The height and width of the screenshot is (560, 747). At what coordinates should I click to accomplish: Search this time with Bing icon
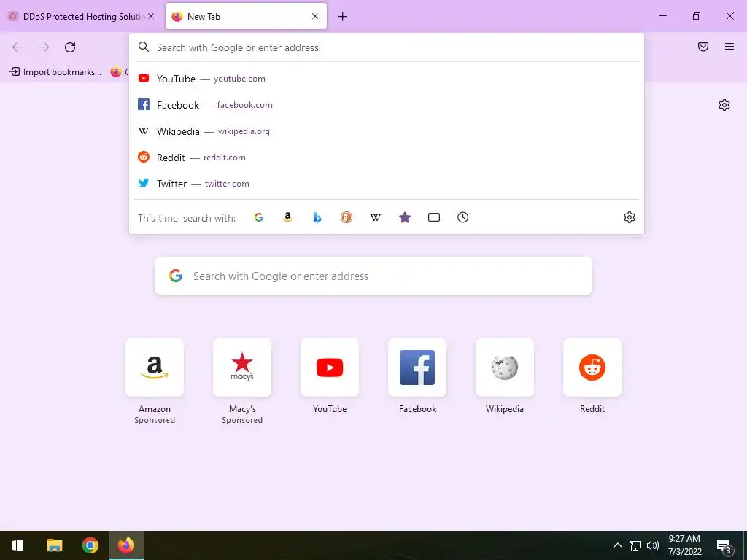coord(317,217)
